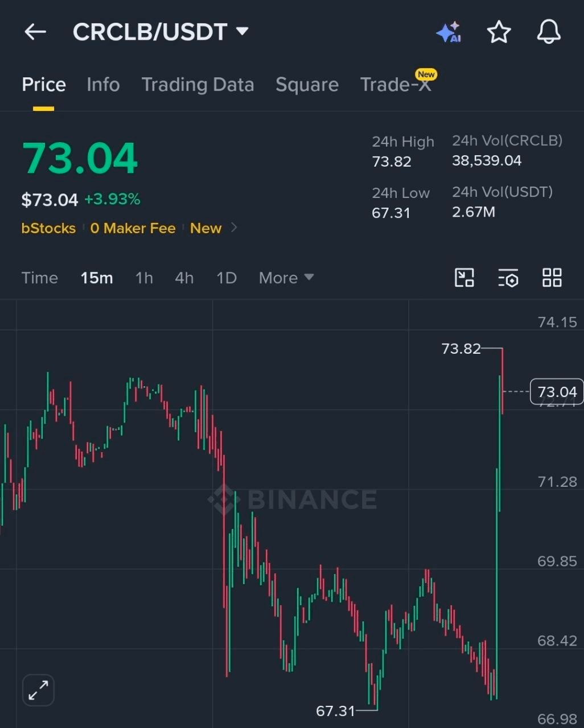Image resolution: width=584 pixels, height=728 pixels.
Task: Tap the bStocks label
Action: 48,228
